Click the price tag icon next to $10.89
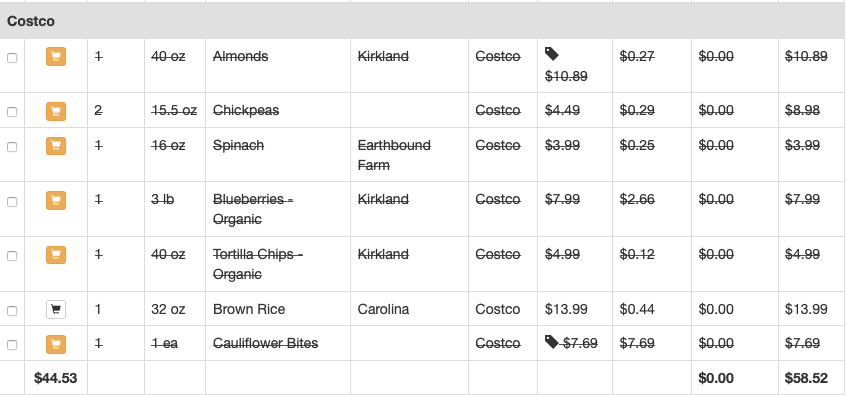The height and width of the screenshot is (395, 847). 552,53
